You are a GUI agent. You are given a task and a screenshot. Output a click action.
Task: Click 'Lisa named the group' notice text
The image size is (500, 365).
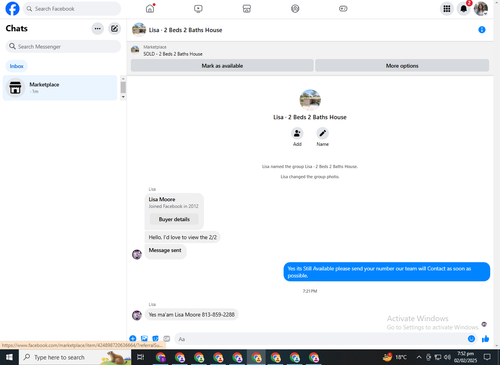pyautogui.click(x=310, y=166)
